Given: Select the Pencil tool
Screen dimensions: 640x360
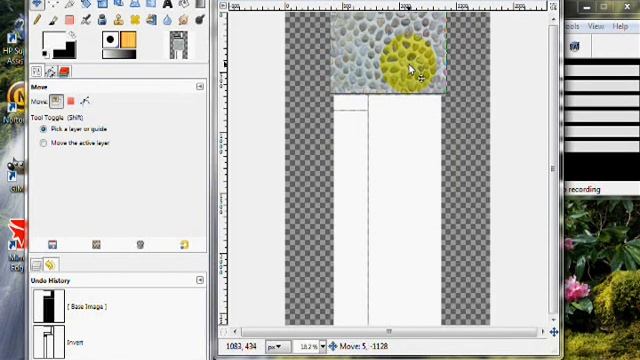Looking at the screenshot, I should pyautogui.click(x=37, y=19).
